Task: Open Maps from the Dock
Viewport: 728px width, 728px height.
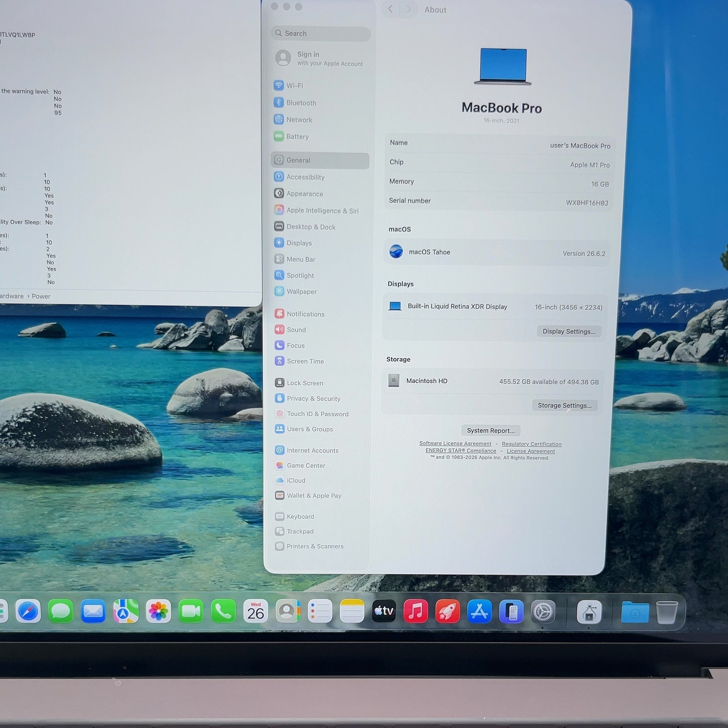Action: [126, 611]
